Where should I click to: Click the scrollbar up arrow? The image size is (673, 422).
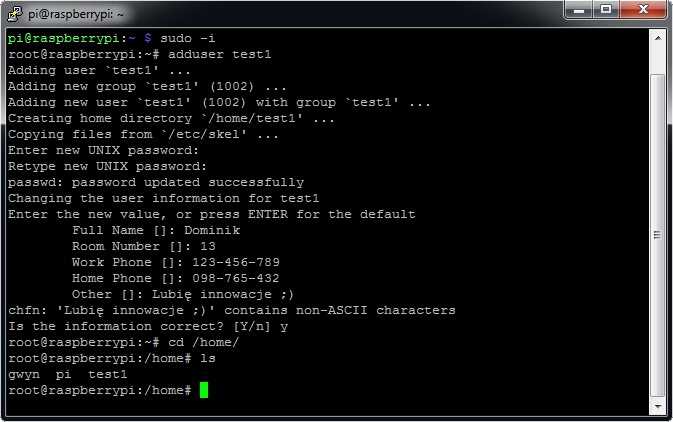pyautogui.click(x=657, y=37)
